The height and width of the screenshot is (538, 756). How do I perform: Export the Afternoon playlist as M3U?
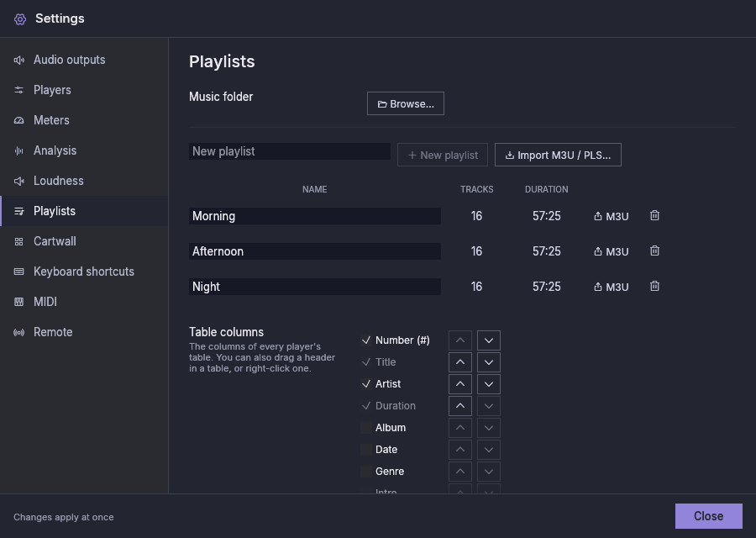pyautogui.click(x=611, y=251)
